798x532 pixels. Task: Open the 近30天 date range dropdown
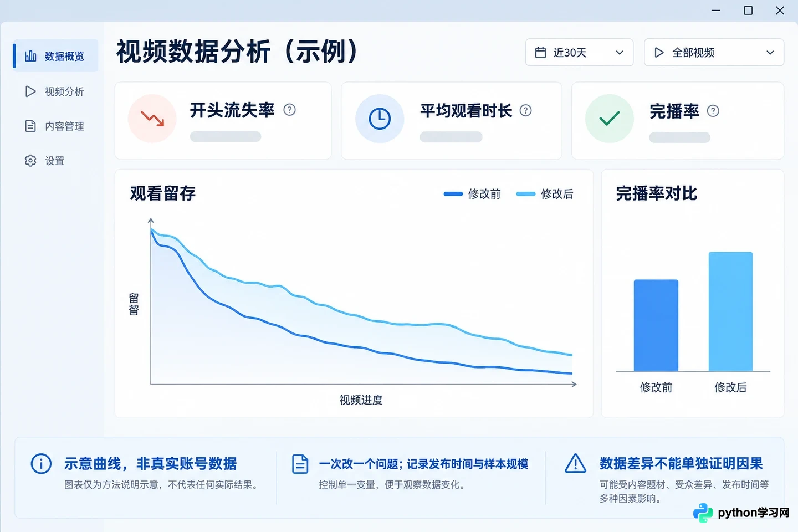tap(579, 53)
